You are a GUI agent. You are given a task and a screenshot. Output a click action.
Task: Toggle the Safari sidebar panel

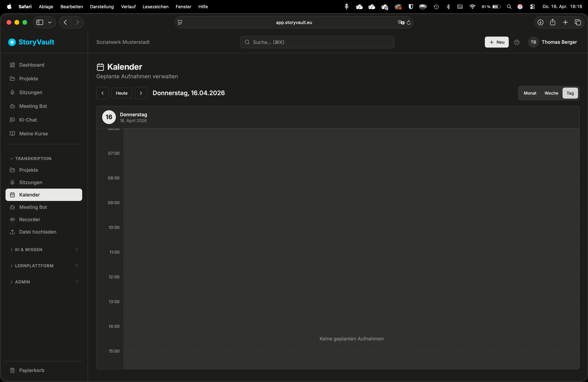click(x=40, y=23)
